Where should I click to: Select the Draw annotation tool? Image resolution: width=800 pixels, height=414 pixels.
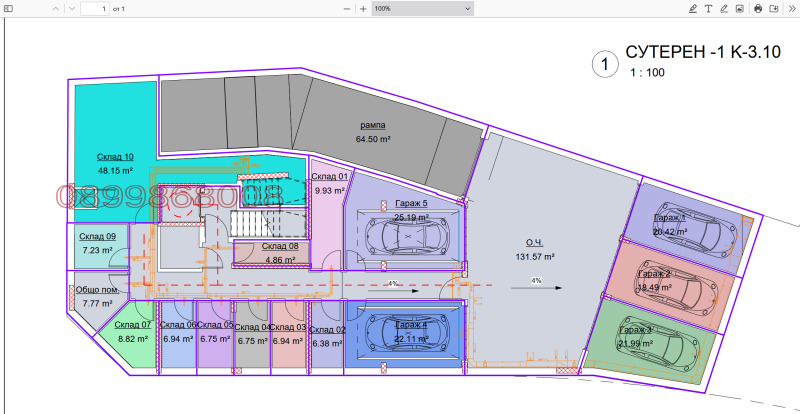pos(724,8)
